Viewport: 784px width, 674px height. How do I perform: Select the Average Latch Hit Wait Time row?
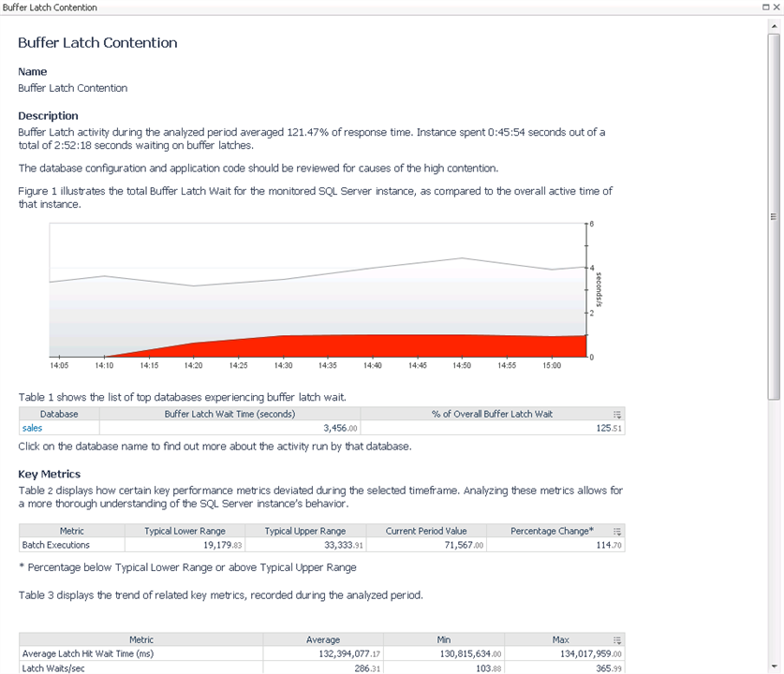[87, 654]
